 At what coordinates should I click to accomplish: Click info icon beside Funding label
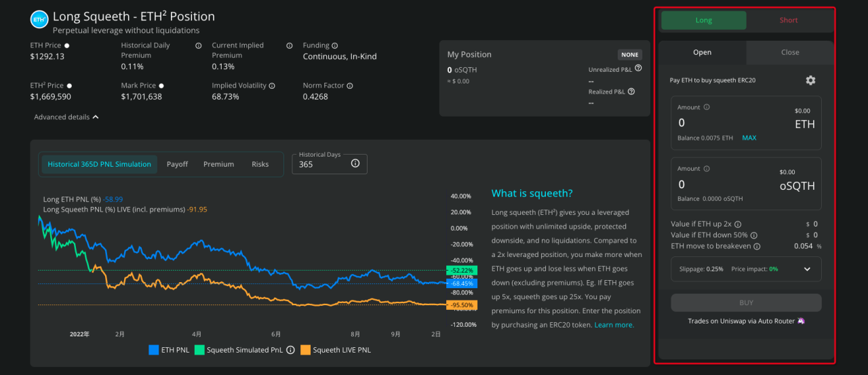(336, 45)
